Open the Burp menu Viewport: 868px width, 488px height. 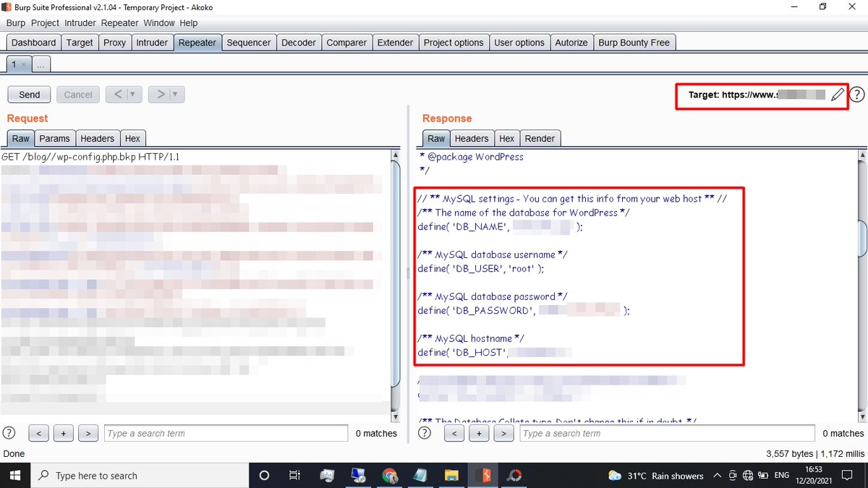[x=16, y=23]
